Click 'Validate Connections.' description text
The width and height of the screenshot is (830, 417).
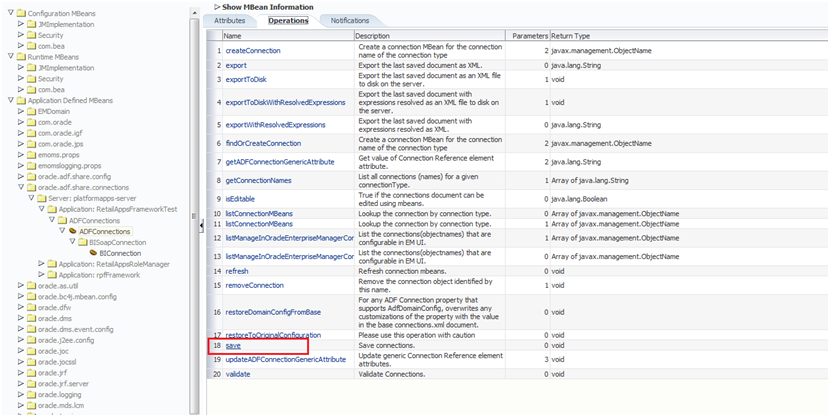392,374
